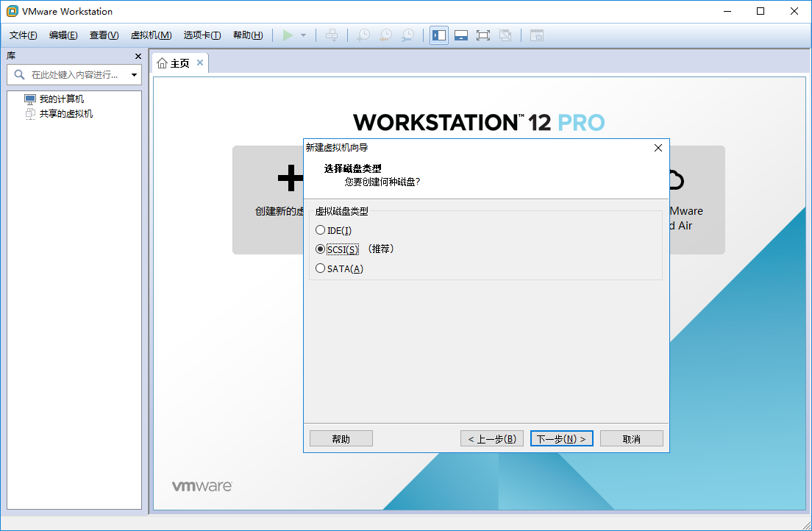The width and height of the screenshot is (812, 531).
Task: Click the 下一步(N) next button
Action: (561, 438)
